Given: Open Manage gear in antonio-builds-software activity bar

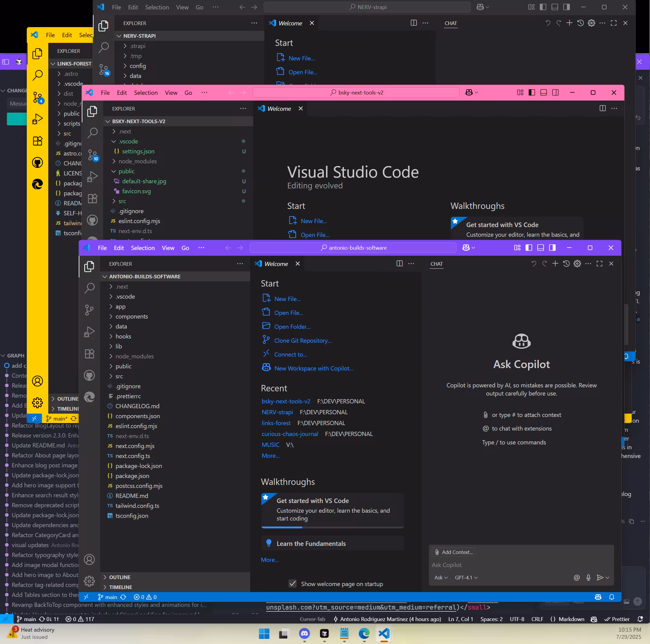Looking at the screenshot, I should (x=90, y=582).
